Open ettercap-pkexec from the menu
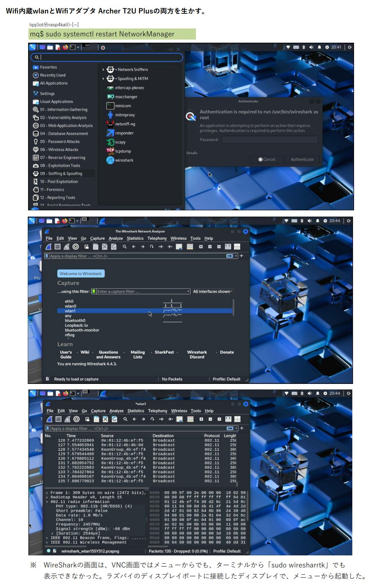The image size is (370, 588). [x=126, y=88]
